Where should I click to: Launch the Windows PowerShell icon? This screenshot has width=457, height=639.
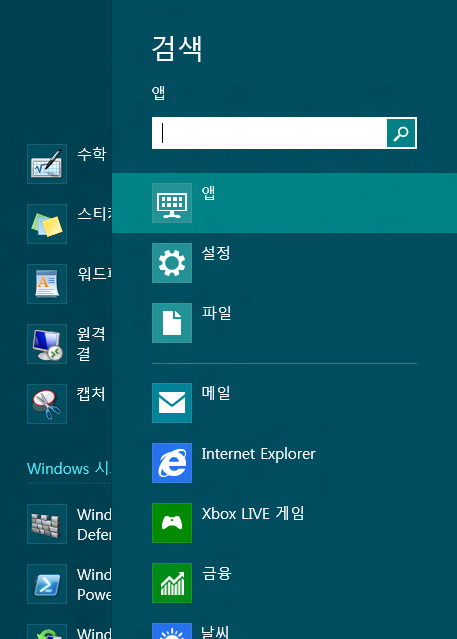click(x=47, y=584)
